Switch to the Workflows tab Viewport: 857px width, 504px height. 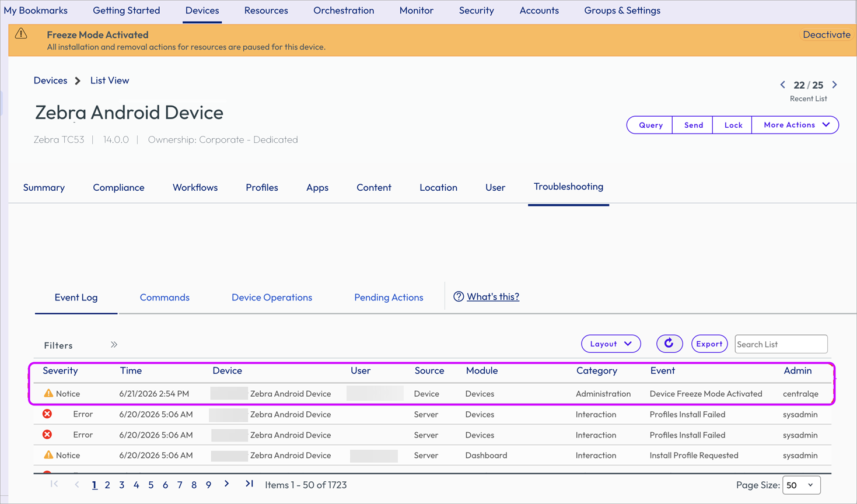(195, 187)
